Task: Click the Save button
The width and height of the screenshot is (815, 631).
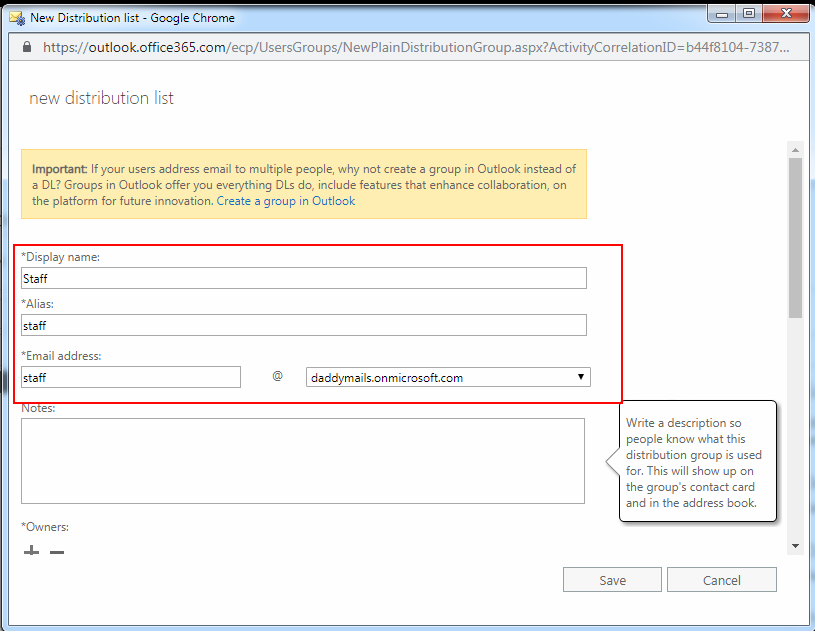Action: pyautogui.click(x=611, y=579)
